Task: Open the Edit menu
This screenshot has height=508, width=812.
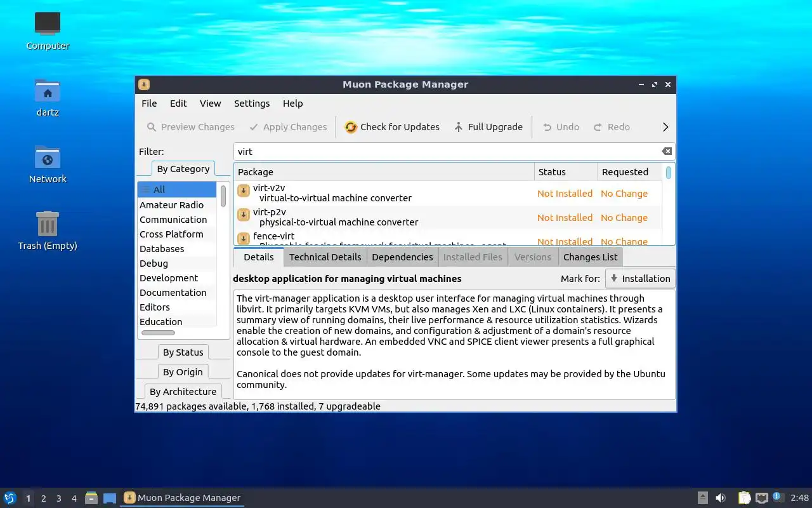Action: pos(178,104)
